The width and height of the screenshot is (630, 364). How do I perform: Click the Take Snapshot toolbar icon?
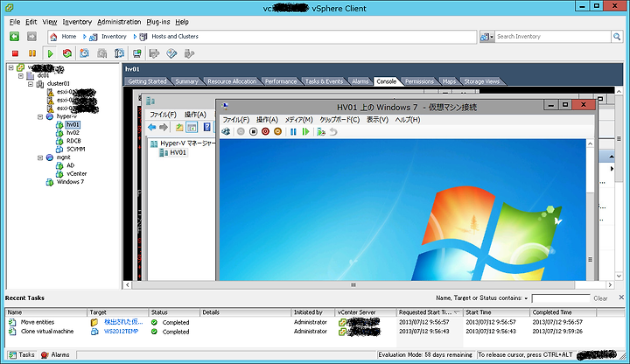[x=84, y=53]
